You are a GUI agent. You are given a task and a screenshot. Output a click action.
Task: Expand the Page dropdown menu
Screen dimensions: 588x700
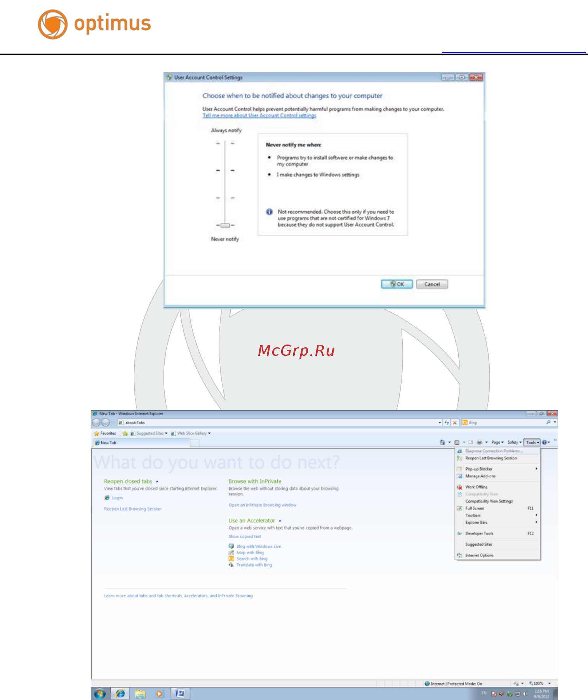tap(498, 442)
